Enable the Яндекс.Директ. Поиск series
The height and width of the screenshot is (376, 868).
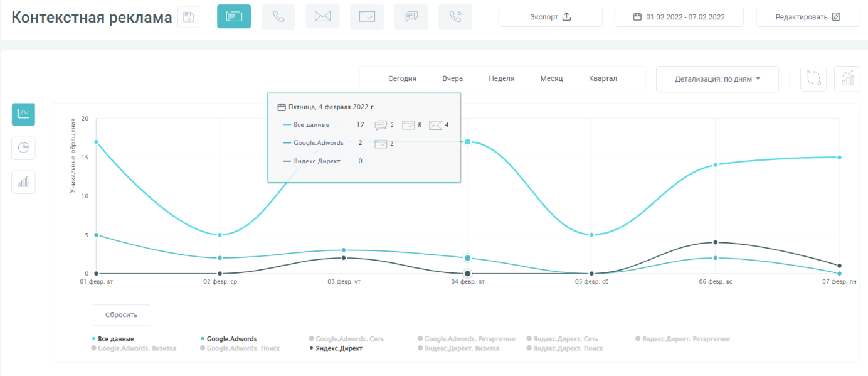coord(564,348)
